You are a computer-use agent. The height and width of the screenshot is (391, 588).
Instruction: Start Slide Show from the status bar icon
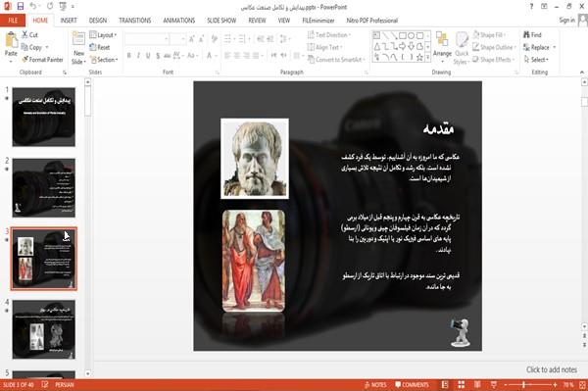coord(494,384)
